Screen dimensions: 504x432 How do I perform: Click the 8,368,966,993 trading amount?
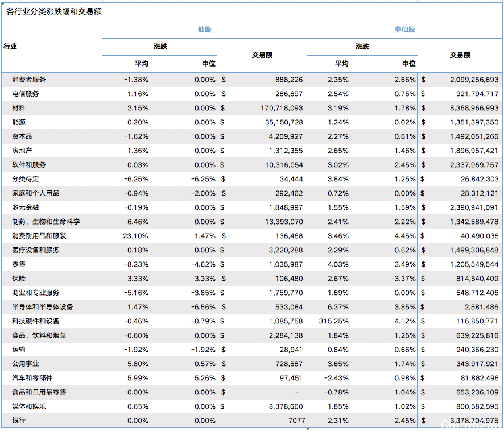pos(474,108)
